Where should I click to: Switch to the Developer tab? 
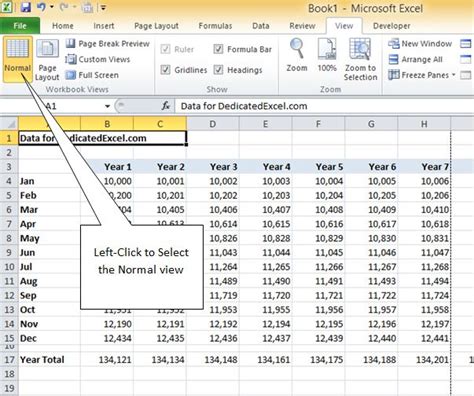392,26
